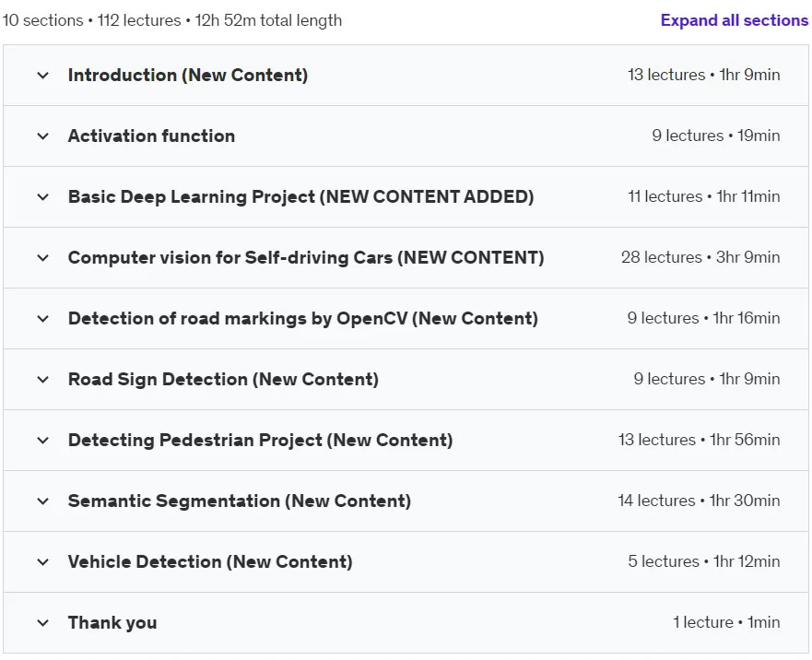Screen dimensions: 812x660
Task: Open Activation function section title
Action: [x=151, y=136]
